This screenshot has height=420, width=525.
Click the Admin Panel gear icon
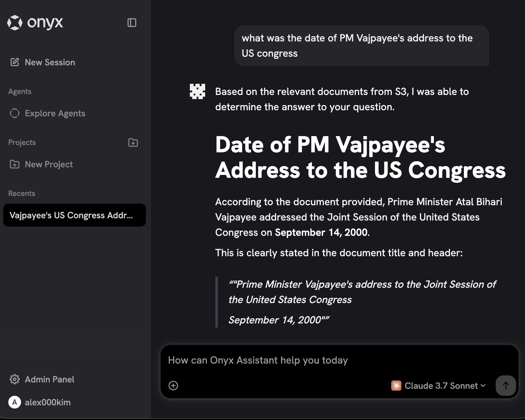pyautogui.click(x=15, y=379)
